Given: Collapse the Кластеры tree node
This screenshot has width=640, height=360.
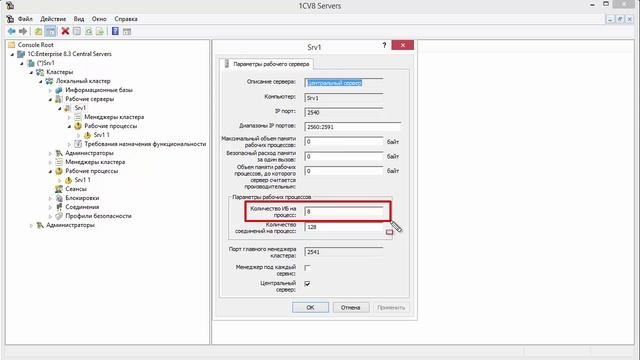Looking at the screenshot, I should pyautogui.click(x=31, y=72).
